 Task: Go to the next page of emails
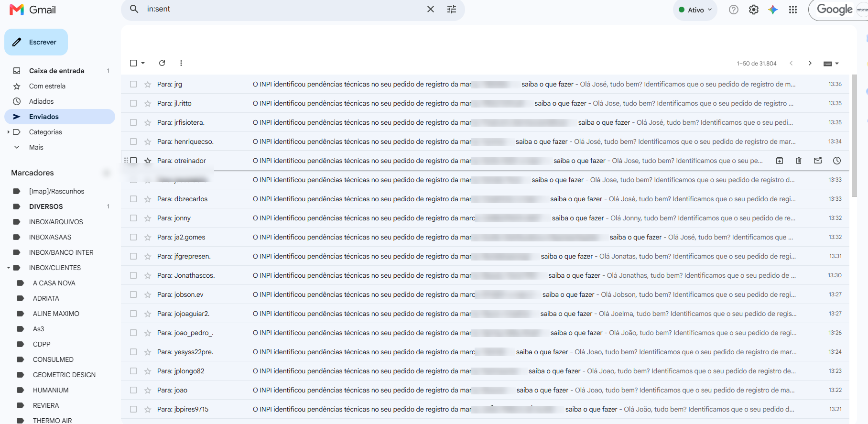[x=810, y=63]
